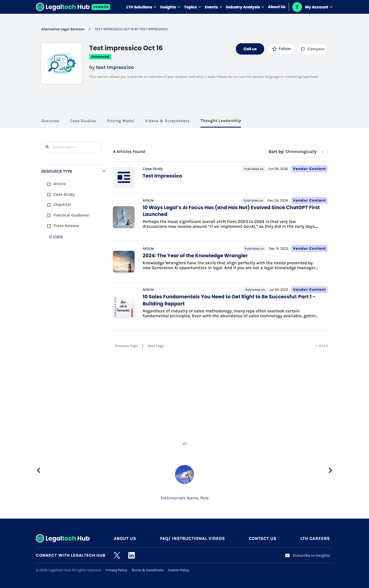
Task: Click the Search within input field
Action: [72, 147]
